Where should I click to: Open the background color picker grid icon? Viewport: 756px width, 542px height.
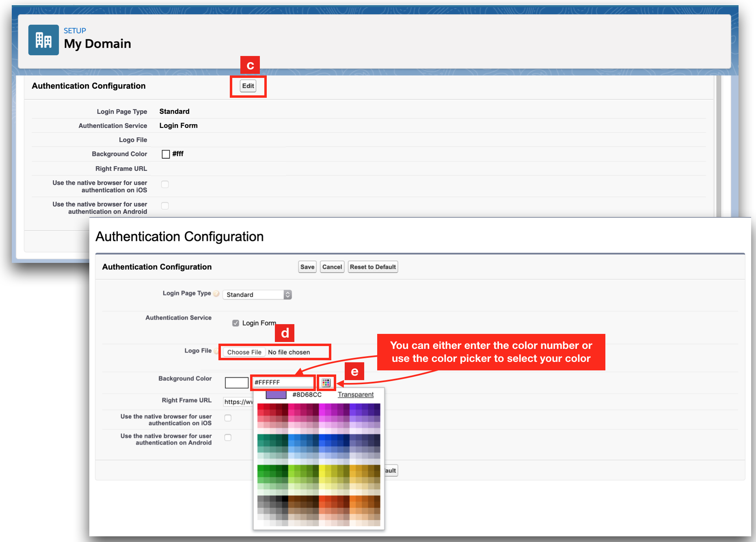pos(326,382)
